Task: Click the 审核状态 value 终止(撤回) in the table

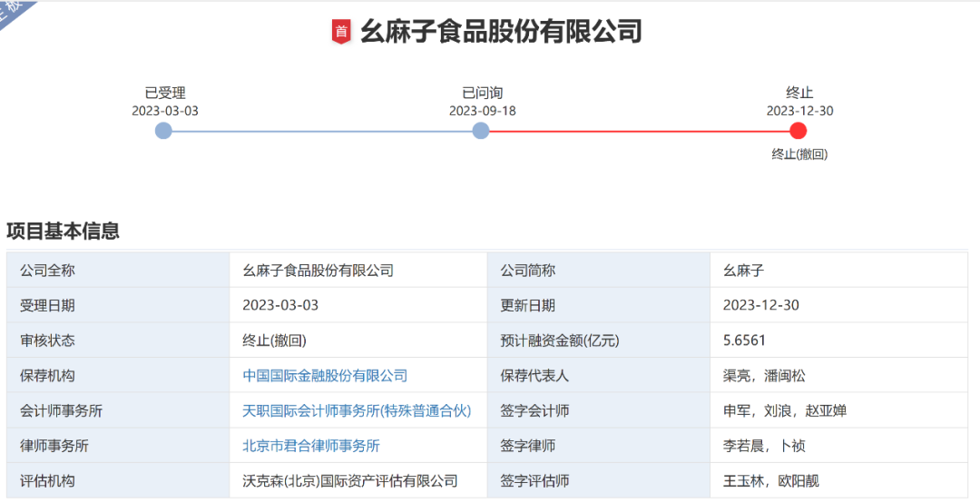Action: click(x=274, y=340)
